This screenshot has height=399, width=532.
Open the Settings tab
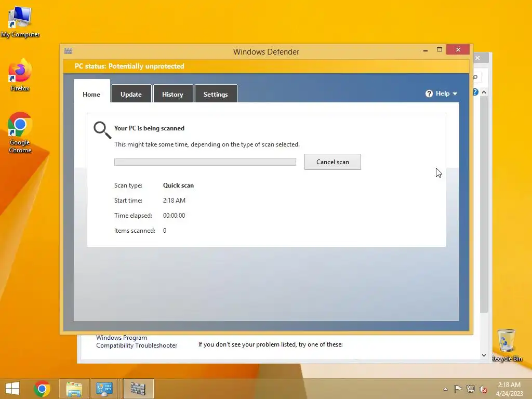tap(216, 94)
